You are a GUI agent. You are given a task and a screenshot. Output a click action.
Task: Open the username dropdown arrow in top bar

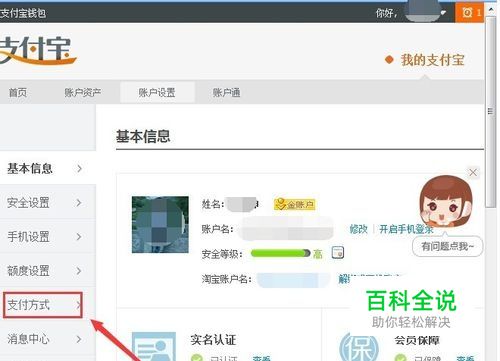[x=443, y=13]
